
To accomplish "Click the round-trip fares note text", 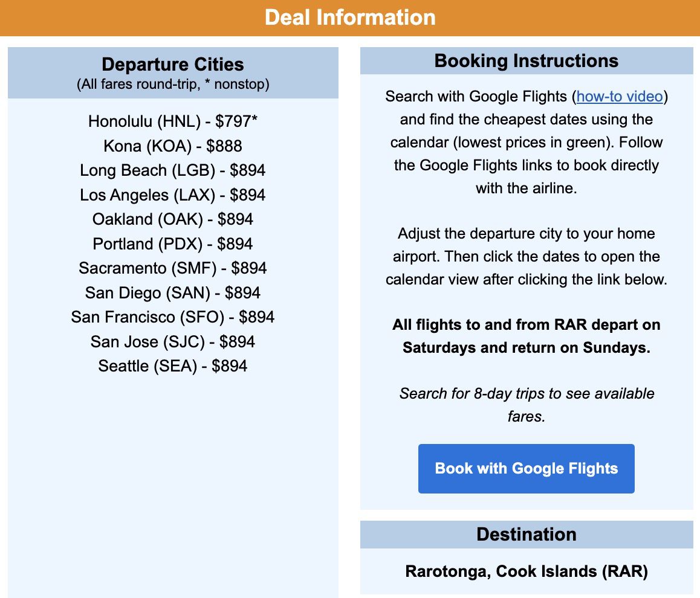I will (x=172, y=85).
